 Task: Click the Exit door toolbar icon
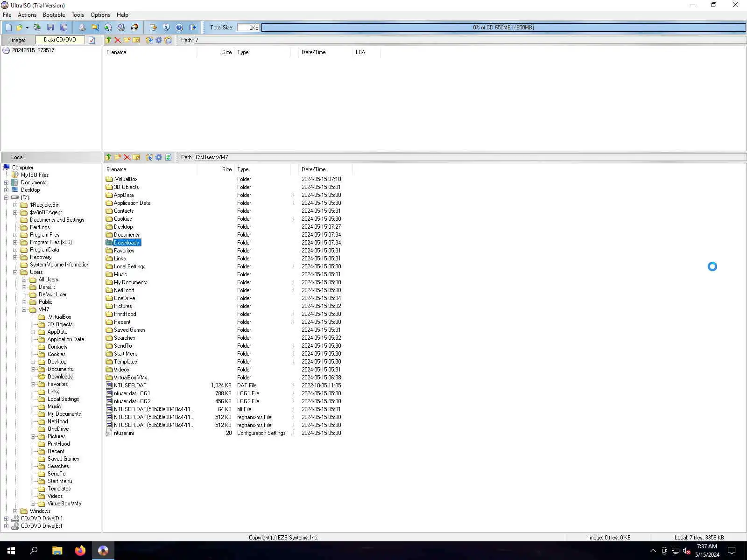[192, 28]
